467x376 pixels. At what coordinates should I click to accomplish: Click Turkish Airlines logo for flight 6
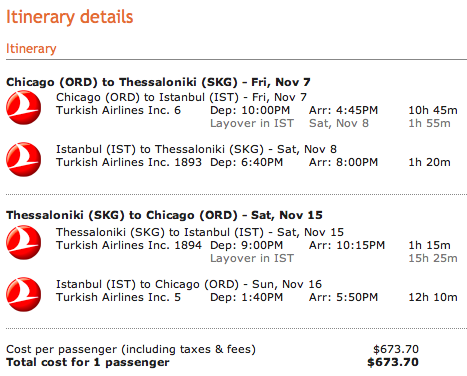click(24, 108)
